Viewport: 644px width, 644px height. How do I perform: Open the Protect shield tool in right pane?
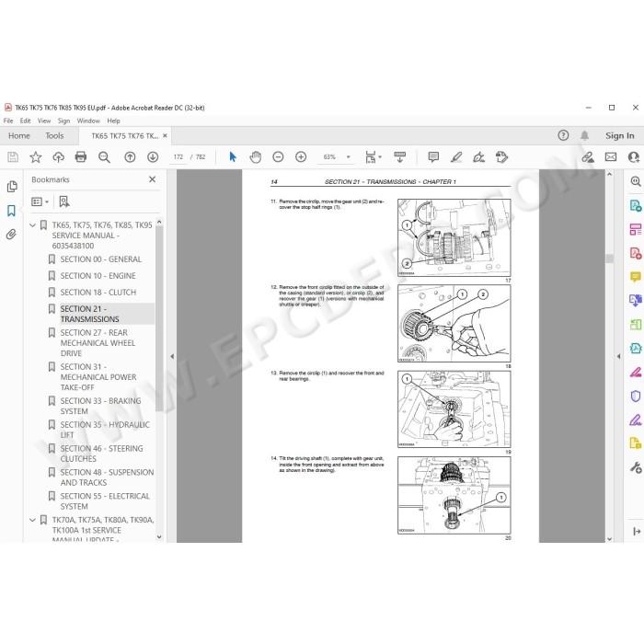pos(636,397)
